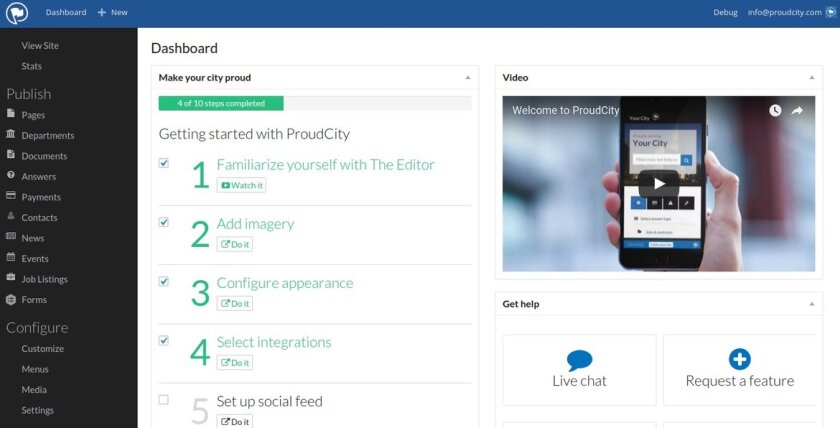Image resolution: width=840 pixels, height=428 pixels.
Task: Play the Welcome to ProudCity video
Action: (x=659, y=184)
